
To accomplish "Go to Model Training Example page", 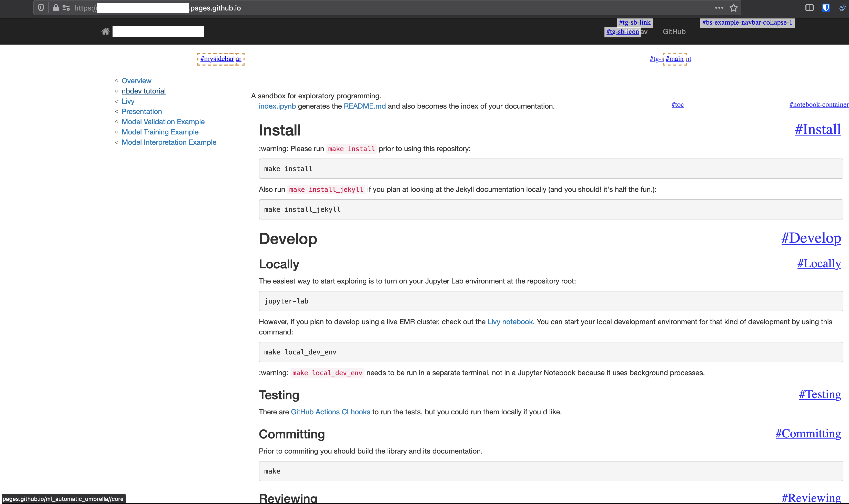I will (x=160, y=132).
